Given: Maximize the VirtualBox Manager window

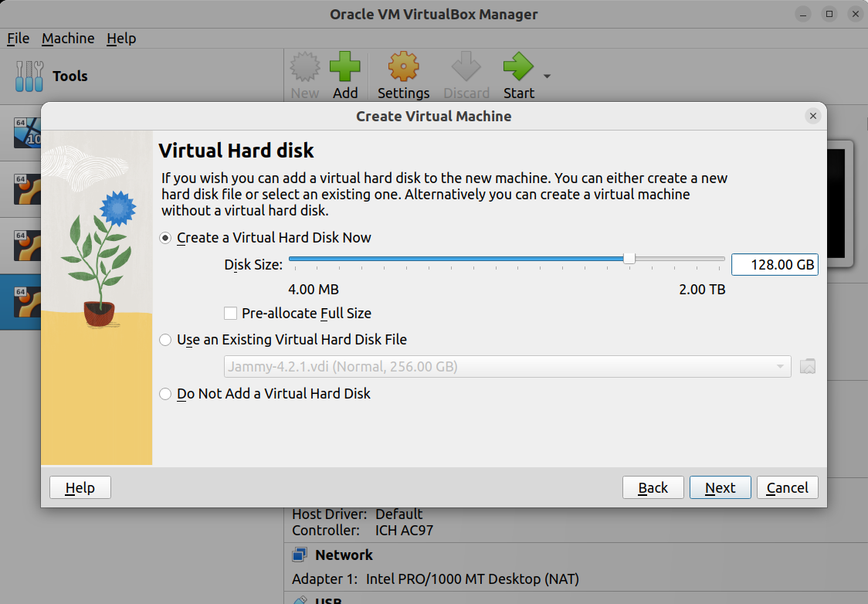Looking at the screenshot, I should click(x=829, y=14).
